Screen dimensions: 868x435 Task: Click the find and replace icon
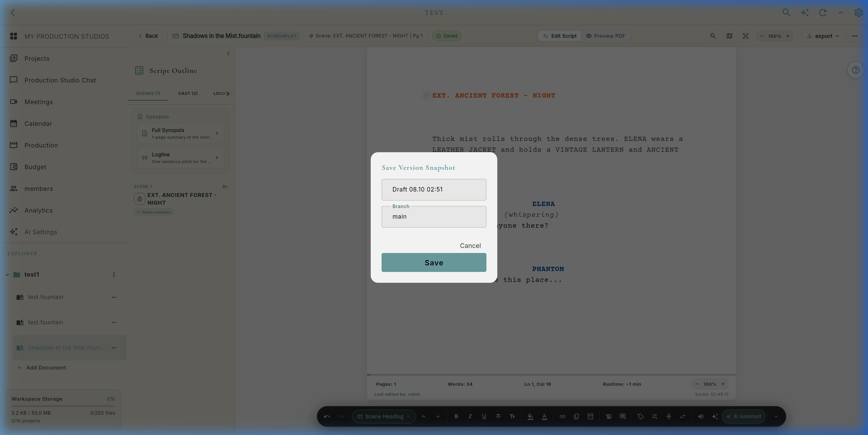click(x=654, y=416)
